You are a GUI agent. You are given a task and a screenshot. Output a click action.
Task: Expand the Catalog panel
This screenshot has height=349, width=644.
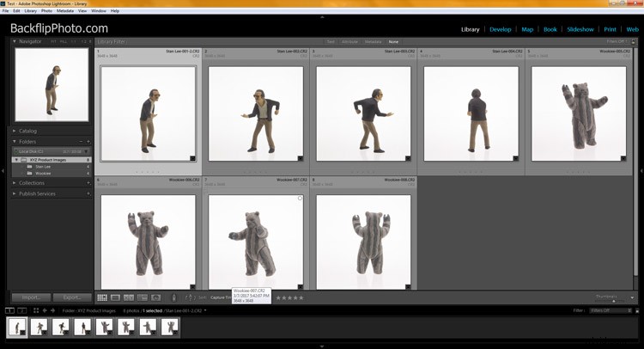coord(15,131)
